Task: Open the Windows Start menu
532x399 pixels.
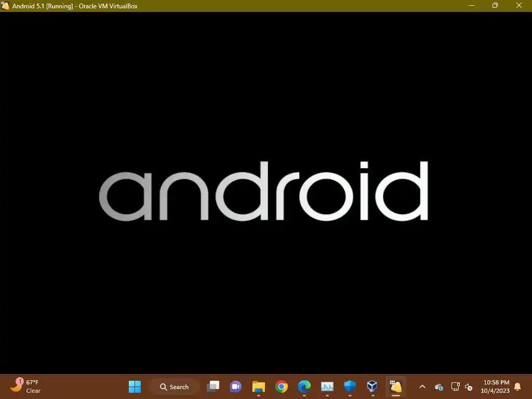Action: click(135, 387)
